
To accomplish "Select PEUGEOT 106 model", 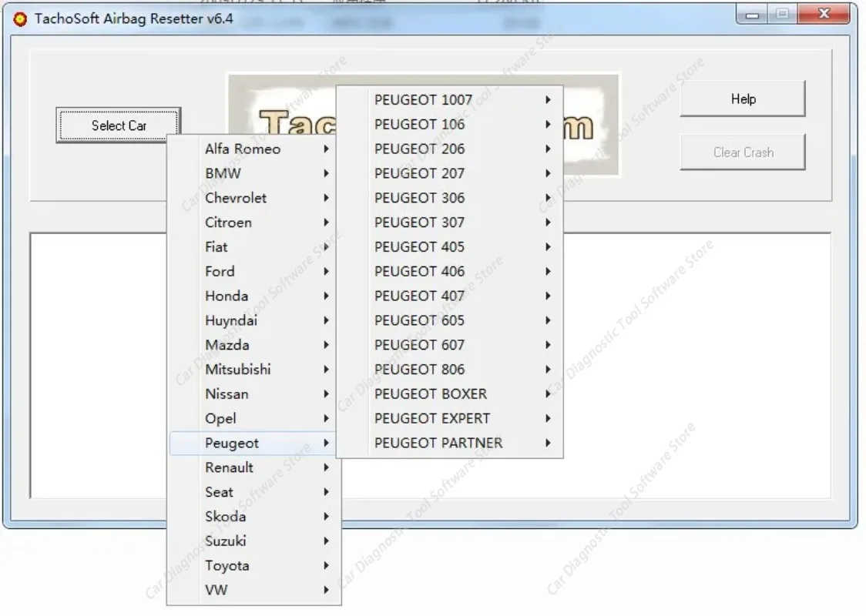I will point(450,124).
